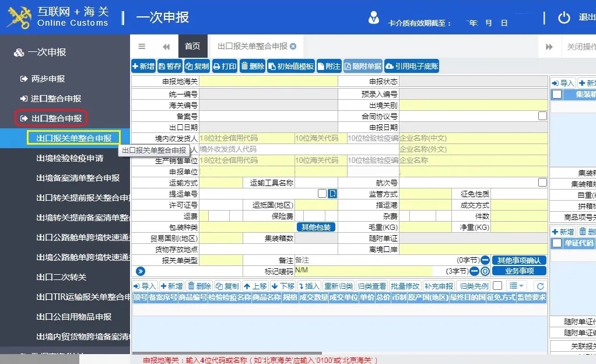Click the refresh icon in goods list toolbar
This screenshot has height=364, width=596.
tap(540, 286)
